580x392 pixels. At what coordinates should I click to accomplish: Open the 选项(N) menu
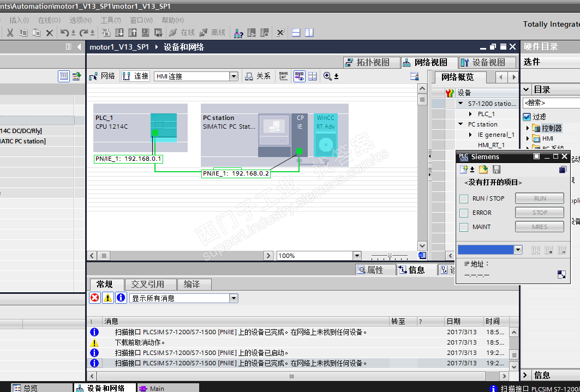pyautogui.click(x=81, y=20)
